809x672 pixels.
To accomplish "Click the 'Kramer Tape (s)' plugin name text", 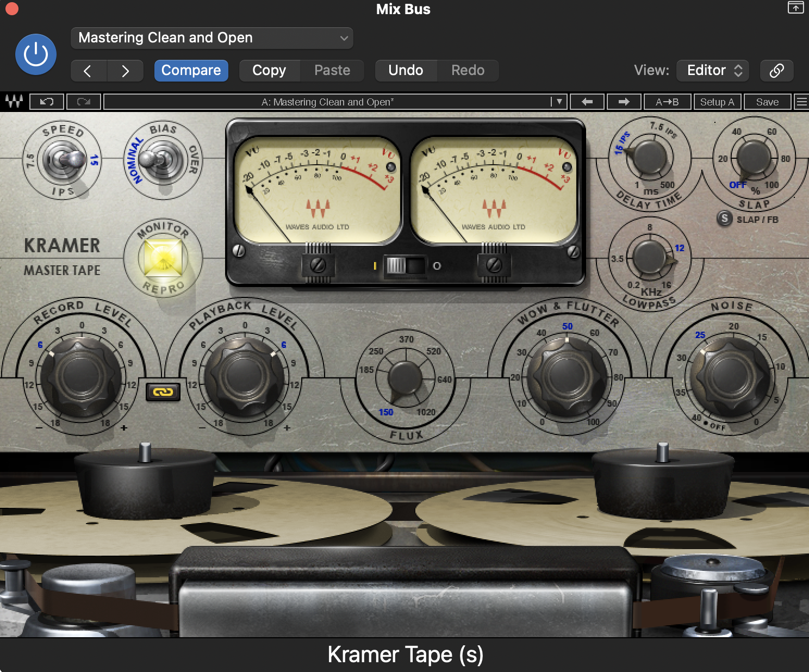I will [405, 655].
